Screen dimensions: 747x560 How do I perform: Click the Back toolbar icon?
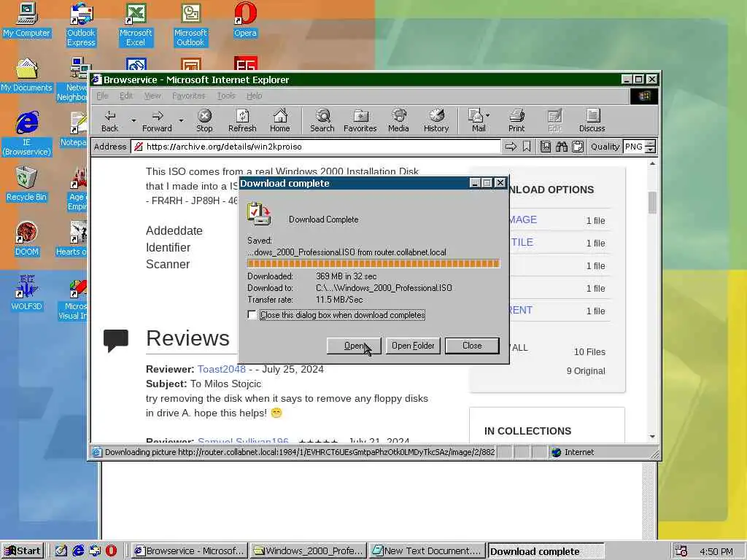[110, 120]
